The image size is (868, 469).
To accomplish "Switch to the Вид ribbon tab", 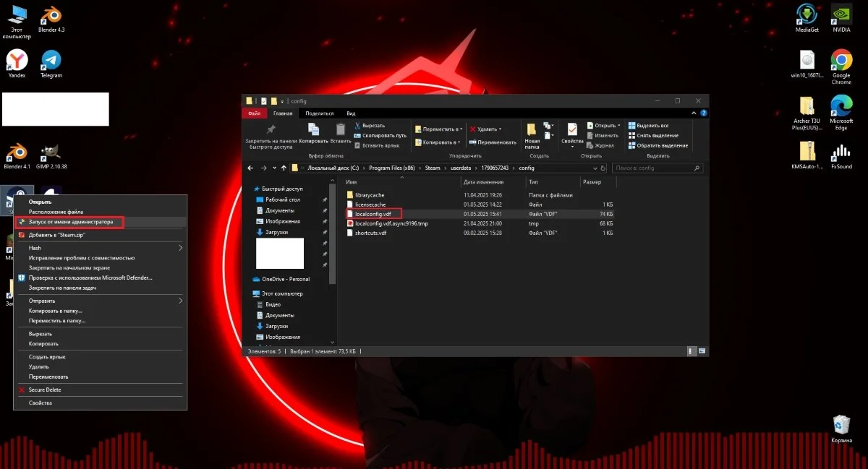I will pos(351,113).
